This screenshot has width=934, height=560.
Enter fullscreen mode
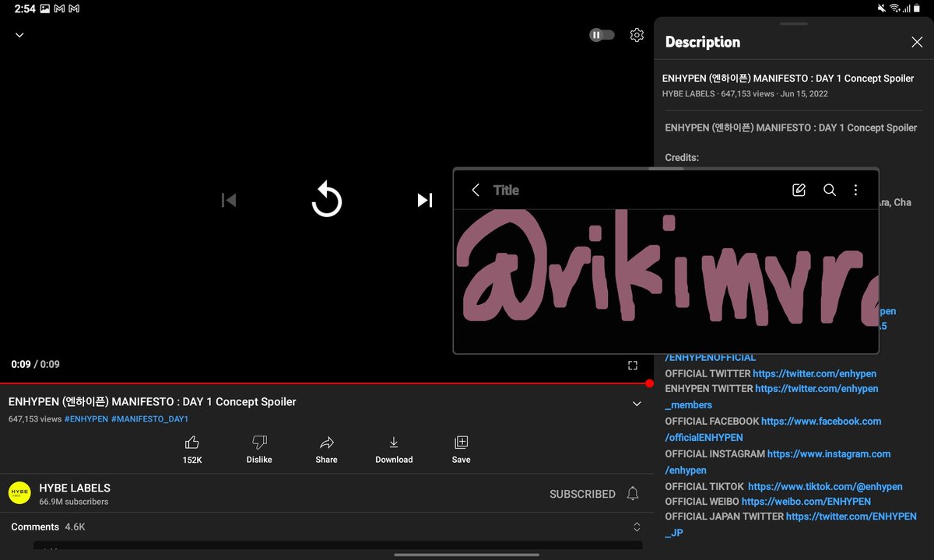633,365
